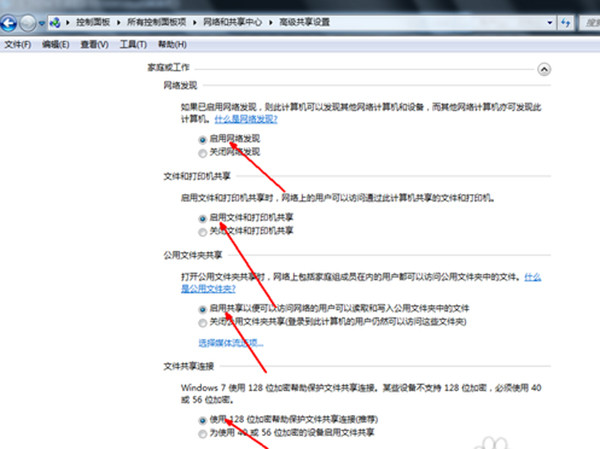Open the 文件(F) menu
The height and width of the screenshot is (449, 600).
18,44
